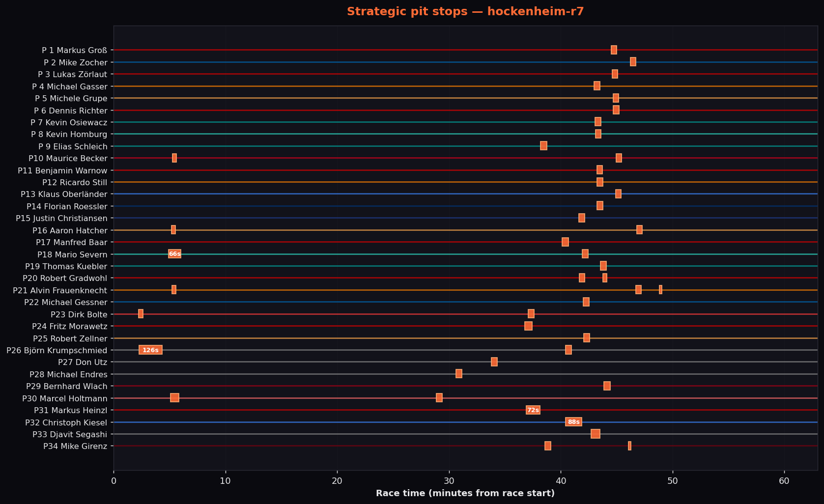Click the 'P32 Christoph Kiesel' driver label

coord(66,422)
